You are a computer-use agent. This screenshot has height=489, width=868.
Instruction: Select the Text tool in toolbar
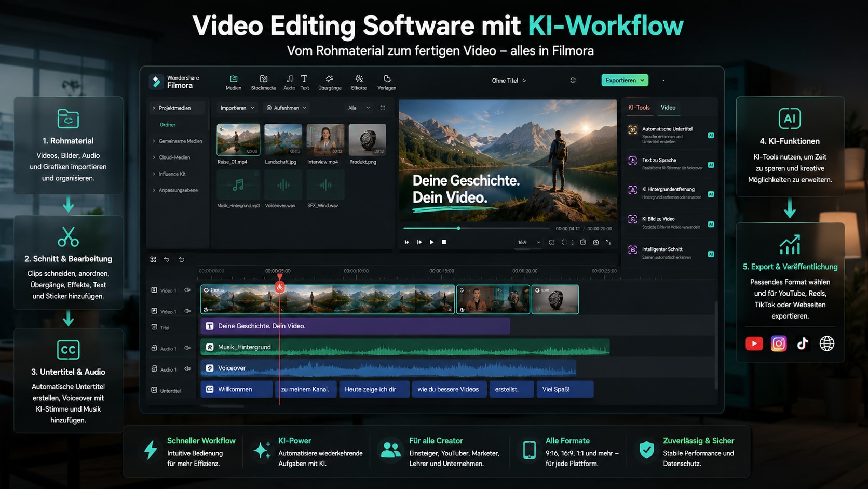(x=304, y=82)
